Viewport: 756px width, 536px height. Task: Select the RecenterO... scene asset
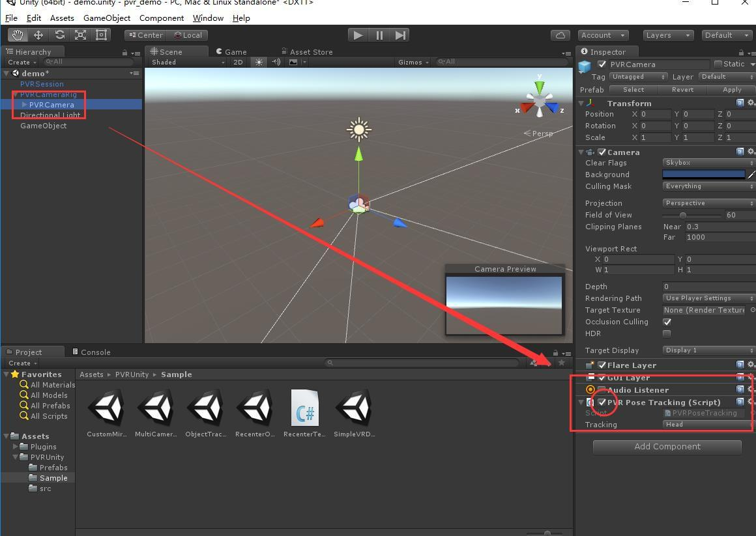click(x=255, y=408)
